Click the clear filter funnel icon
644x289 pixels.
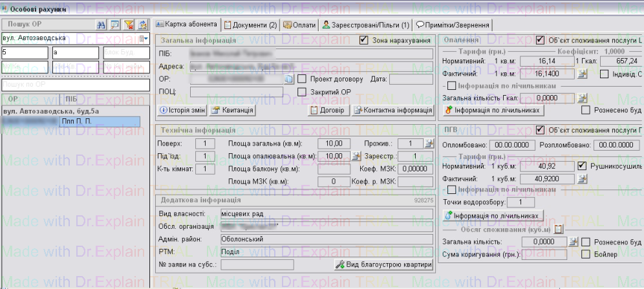click(x=128, y=24)
